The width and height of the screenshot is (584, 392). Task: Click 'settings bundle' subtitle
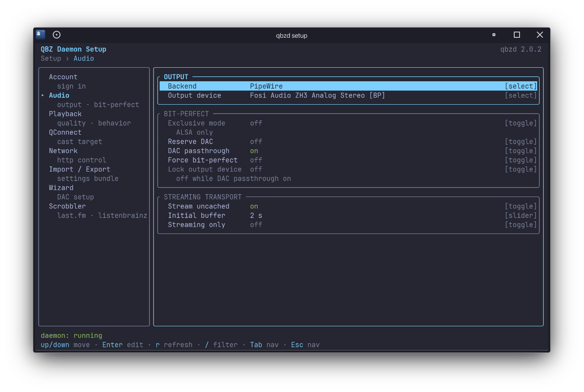[88, 179]
